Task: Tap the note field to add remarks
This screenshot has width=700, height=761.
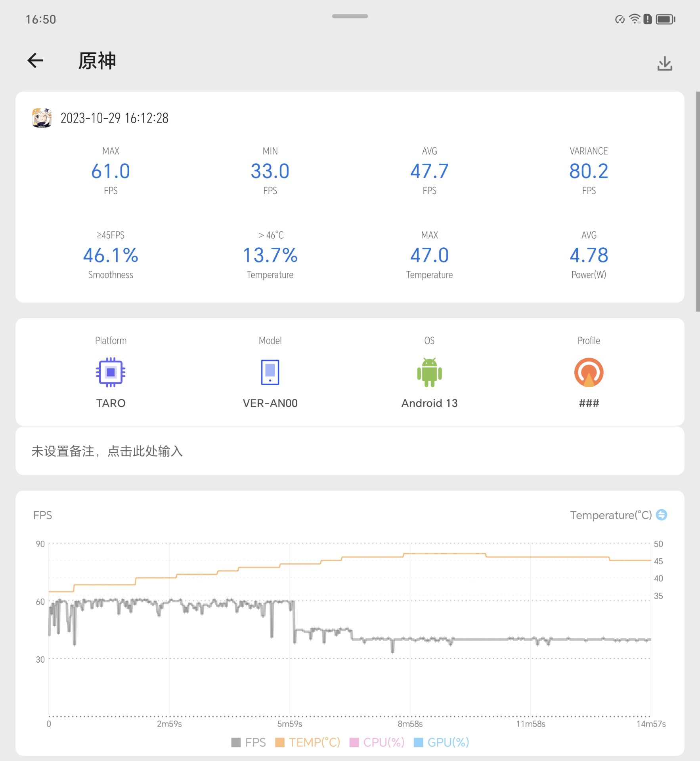Action: pyautogui.click(x=350, y=451)
